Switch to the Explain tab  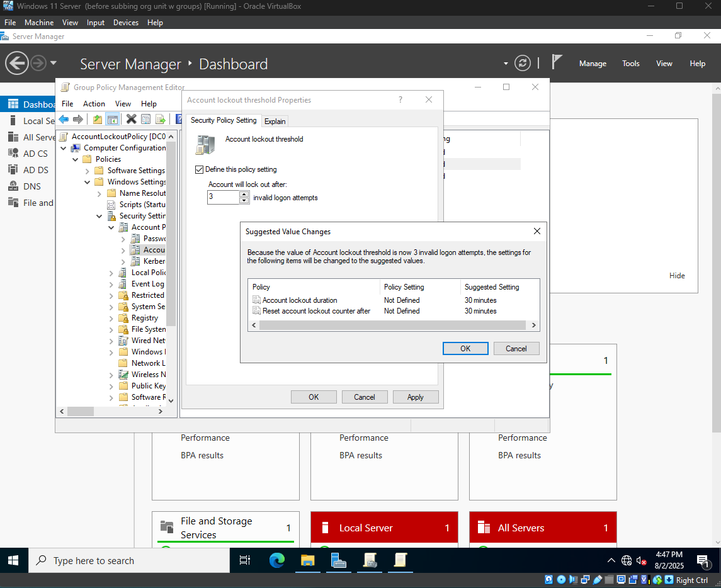(275, 121)
